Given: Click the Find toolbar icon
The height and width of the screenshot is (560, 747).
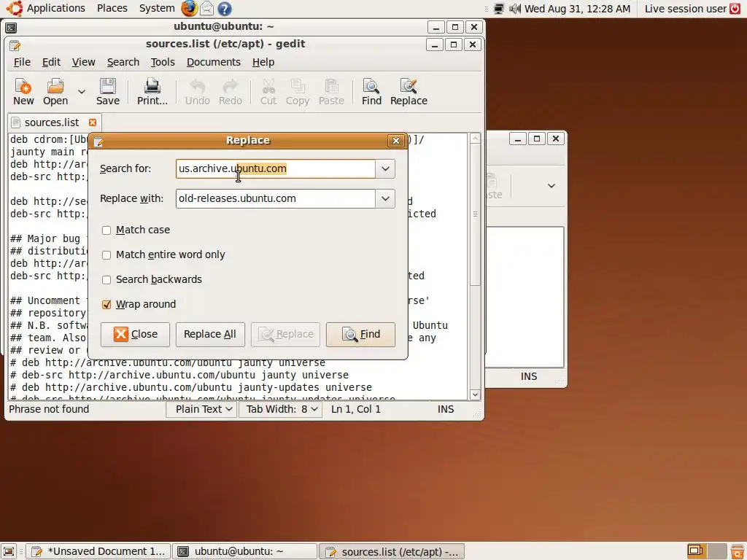Looking at the screenshot, I should (371, 92).
